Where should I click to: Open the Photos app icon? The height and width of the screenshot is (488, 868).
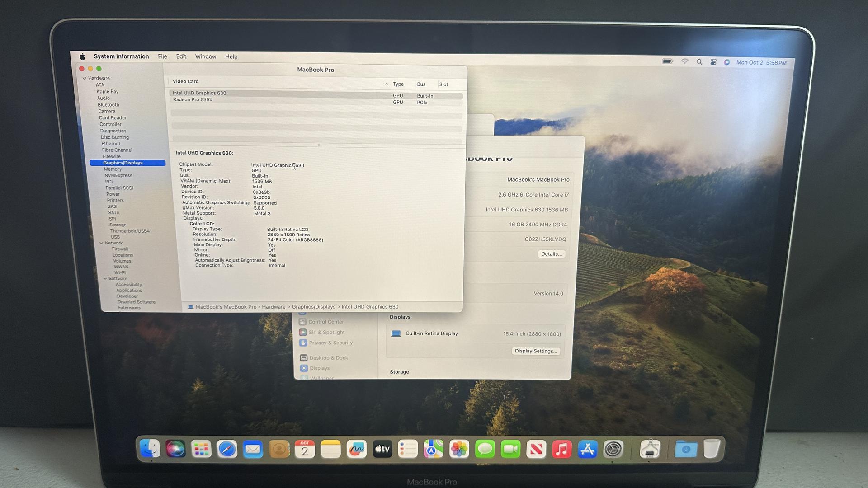pos(459,449)
